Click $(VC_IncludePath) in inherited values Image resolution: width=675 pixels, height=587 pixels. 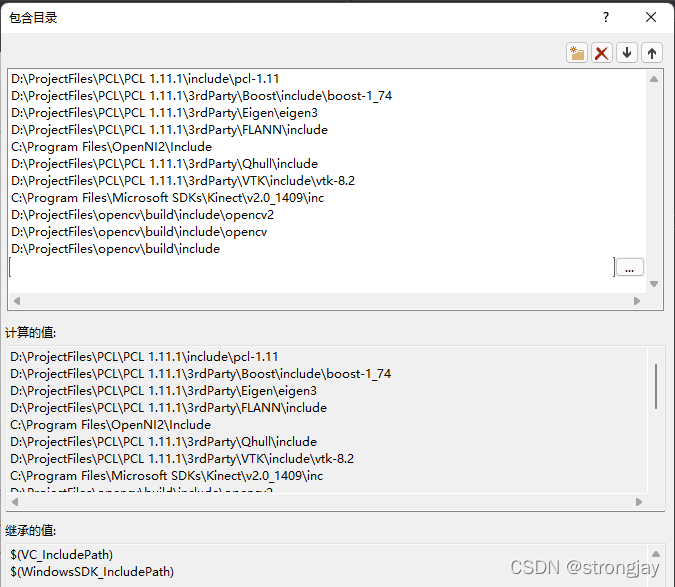click(x=62, y=555)
